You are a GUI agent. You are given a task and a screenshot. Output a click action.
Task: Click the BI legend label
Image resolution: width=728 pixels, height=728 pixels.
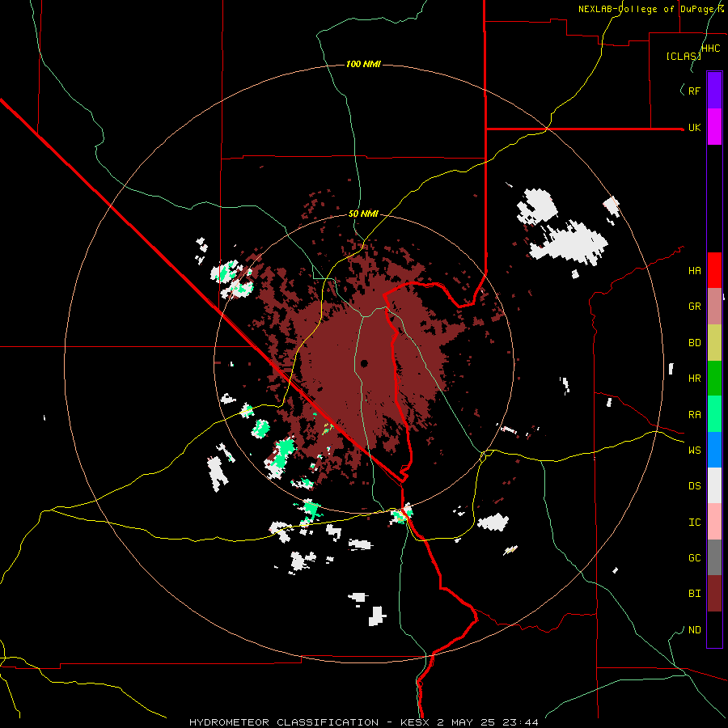694,594
